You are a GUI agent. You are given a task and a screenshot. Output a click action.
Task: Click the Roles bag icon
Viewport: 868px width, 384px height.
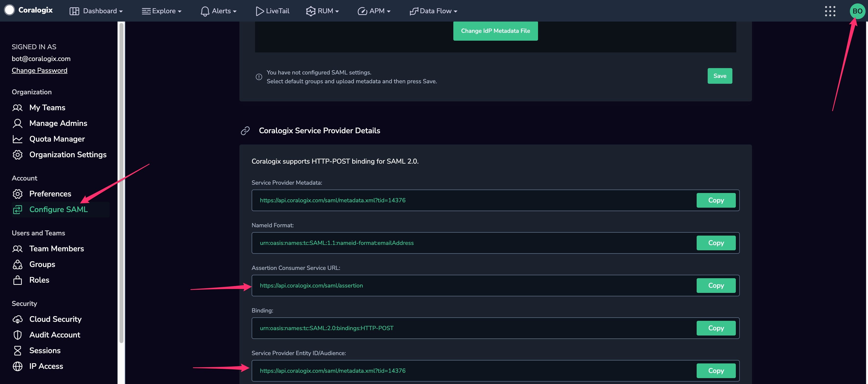pyautogui.click(x=18, y=280)
